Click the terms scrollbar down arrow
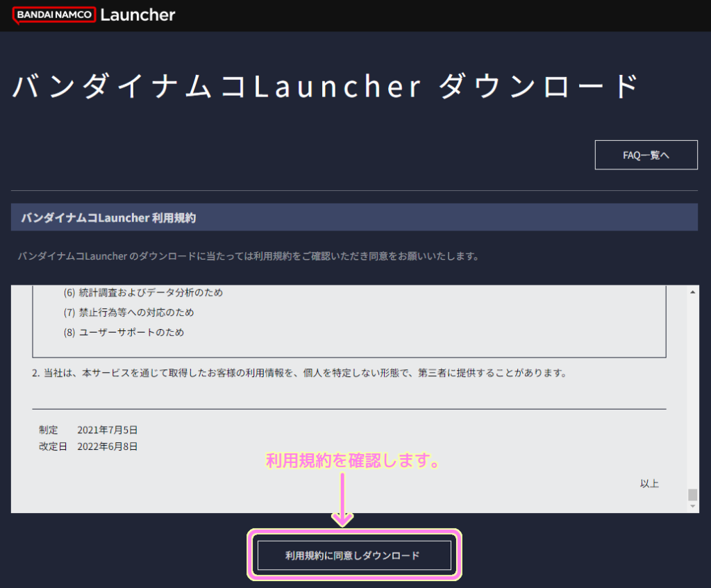Screen dimensions: 711x588 692,506
